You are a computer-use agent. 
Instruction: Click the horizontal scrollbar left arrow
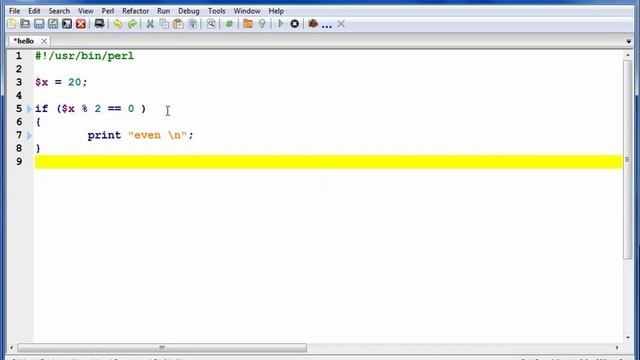(x=11, y=348)
